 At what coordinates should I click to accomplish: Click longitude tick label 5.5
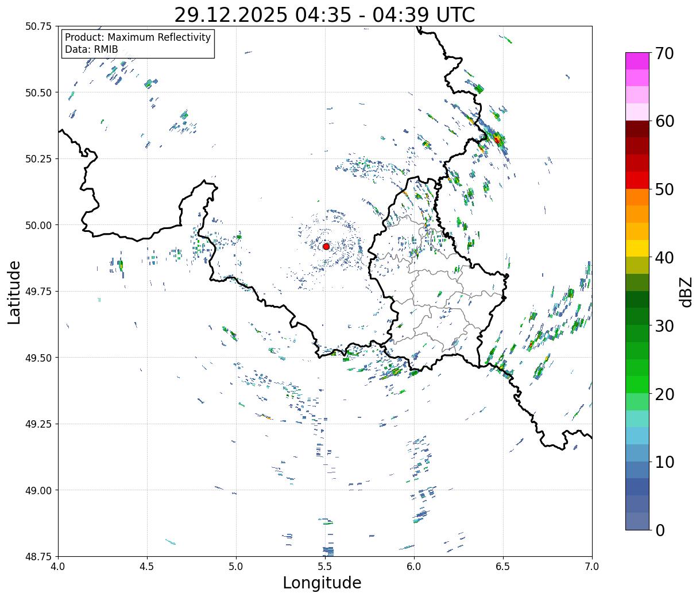click(x=325, y=567)
